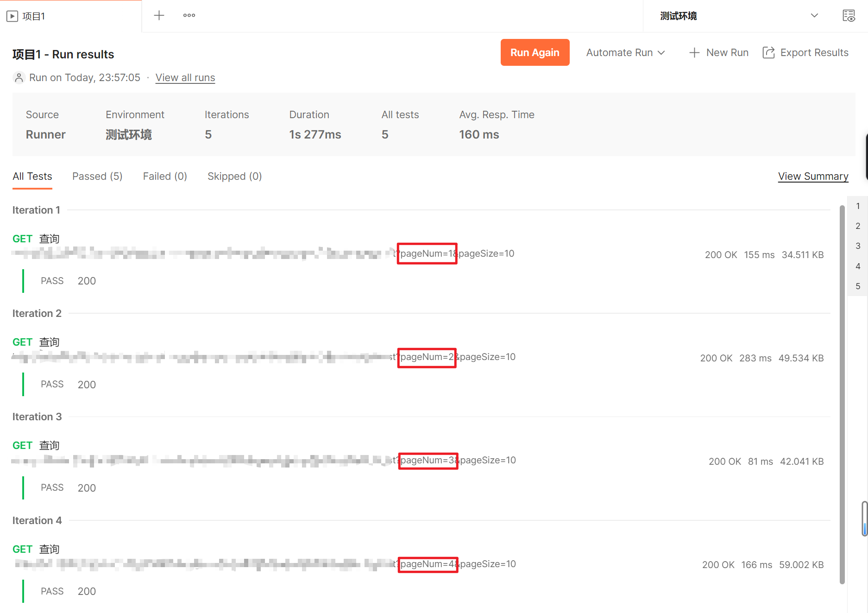This screenshot has height=613, width=868.
Task: Open the Iteration 3 GET 查询 request
Action: (x=36, y=445)
